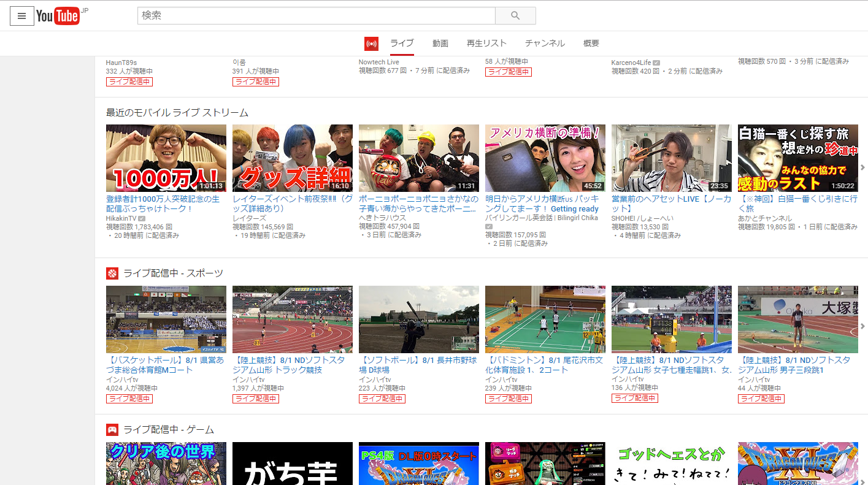868x485 pixels.
Task: Open the softball live stream thumbnail
Action: point(419,319)
